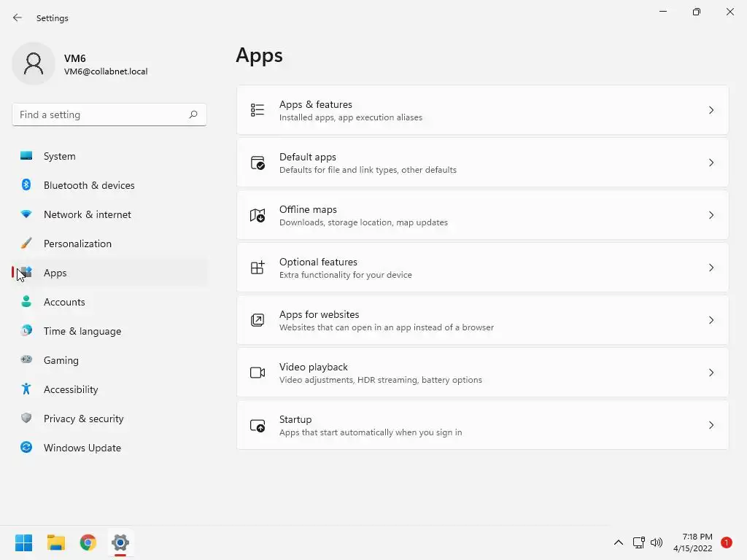Click the VM6 user avatar picture
Image resolution: width=747 pixels, height=560 pixels.
34,63
